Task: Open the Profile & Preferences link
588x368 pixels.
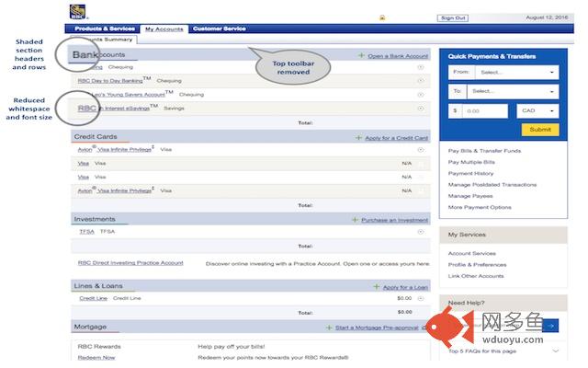Action: click(477, 264)
